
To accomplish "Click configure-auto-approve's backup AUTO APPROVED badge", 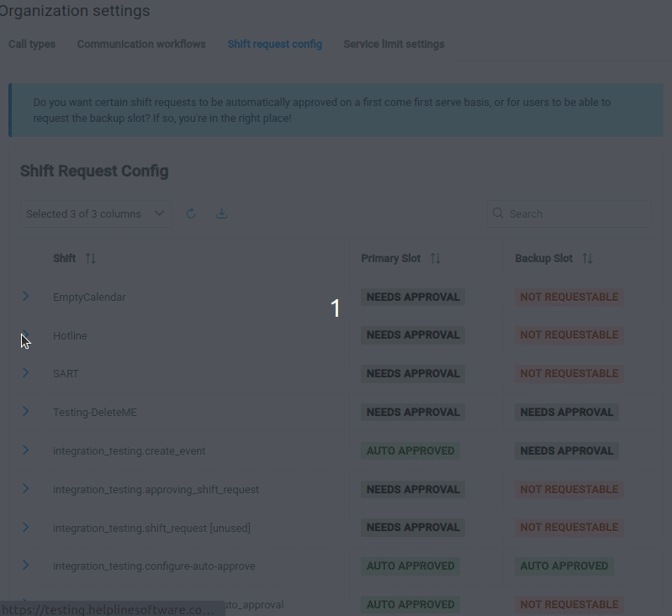I will [x=564, y=566].
